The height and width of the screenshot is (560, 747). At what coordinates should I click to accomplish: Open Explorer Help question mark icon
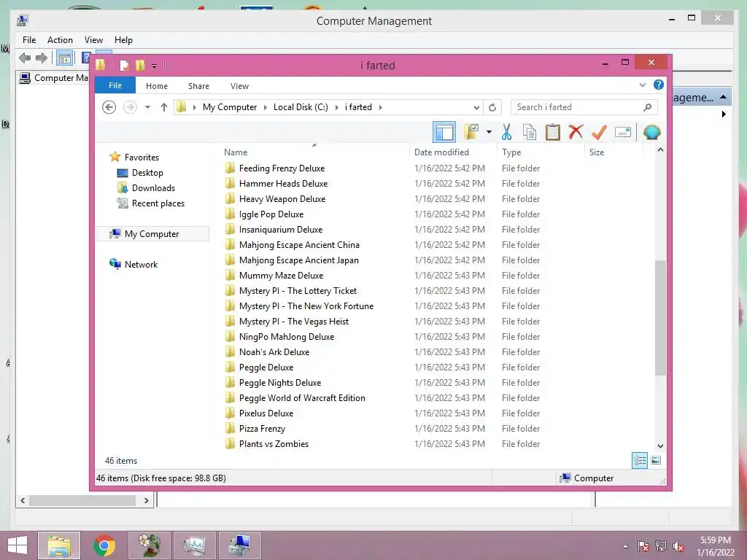[x=659, y=85]
